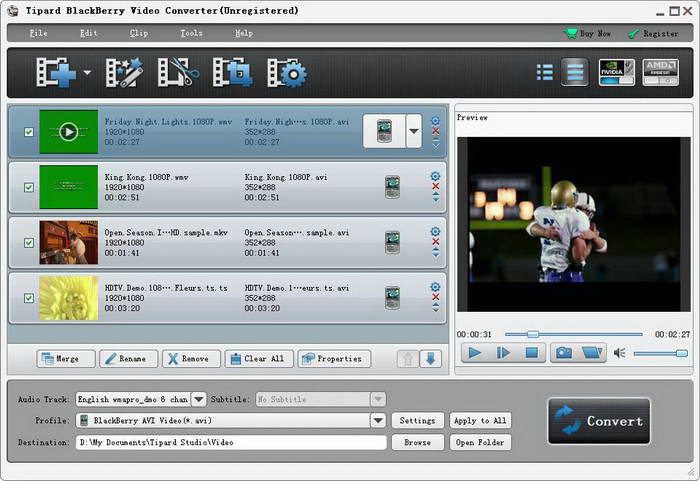Image resolution: width=700 pixels, height=481 pixels.
Task: Take a snapshot with the camera icon
Action: click(564, 352)
